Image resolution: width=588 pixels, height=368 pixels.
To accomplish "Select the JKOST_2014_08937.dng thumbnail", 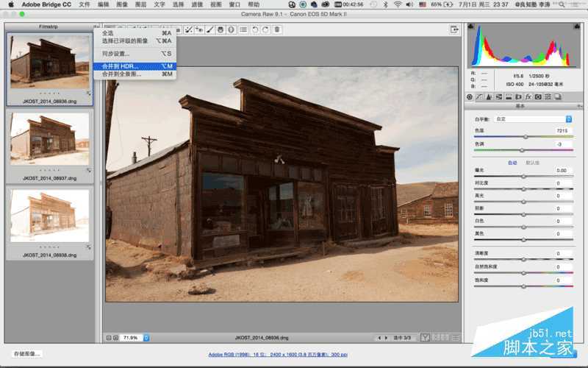I will coord(49,138).
